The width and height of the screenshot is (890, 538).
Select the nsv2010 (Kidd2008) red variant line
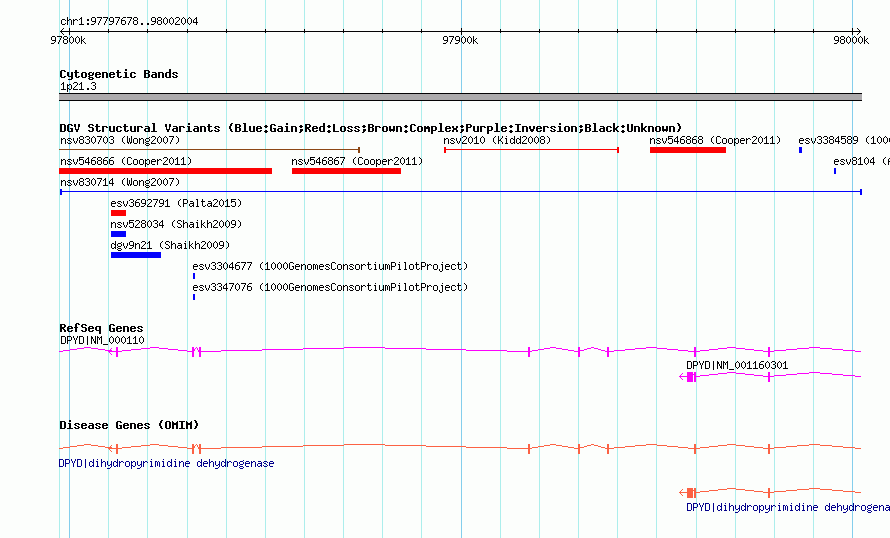(x=531, y=150)
